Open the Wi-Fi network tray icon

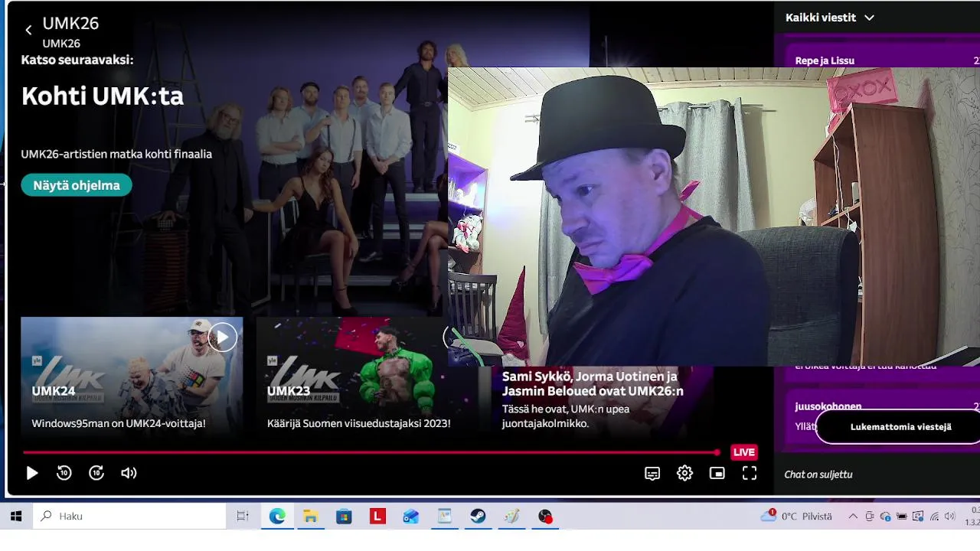point(934,517)
